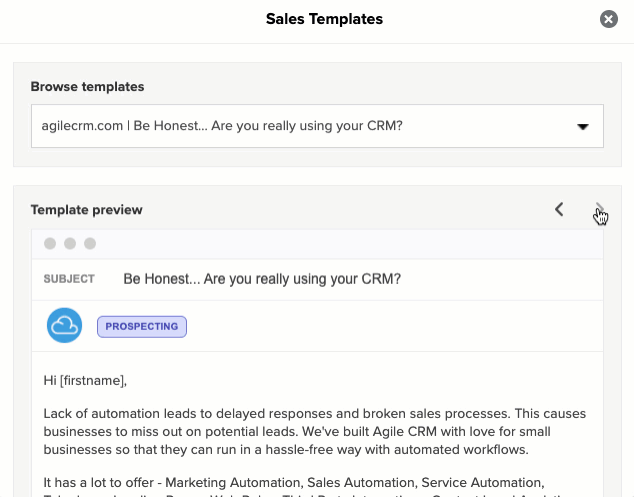Click the SUBJECT label in preview
The image size is (634, 497).
[x=69, y=279]
